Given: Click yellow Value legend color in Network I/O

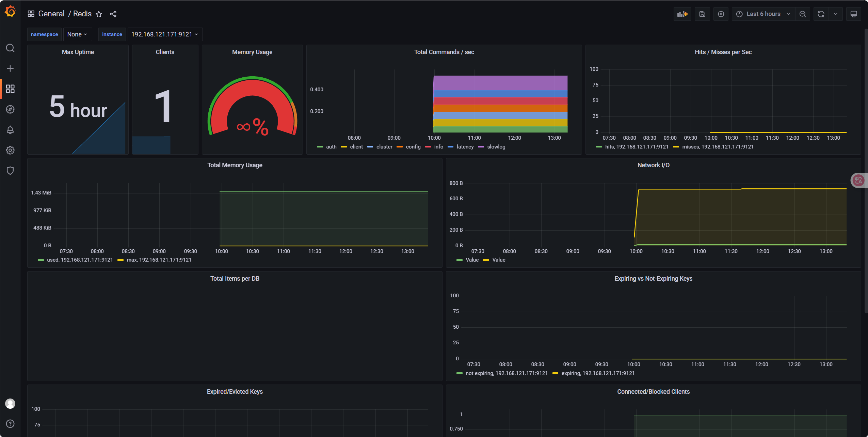Looking at the screenshot, I should (x=486, y=260).
